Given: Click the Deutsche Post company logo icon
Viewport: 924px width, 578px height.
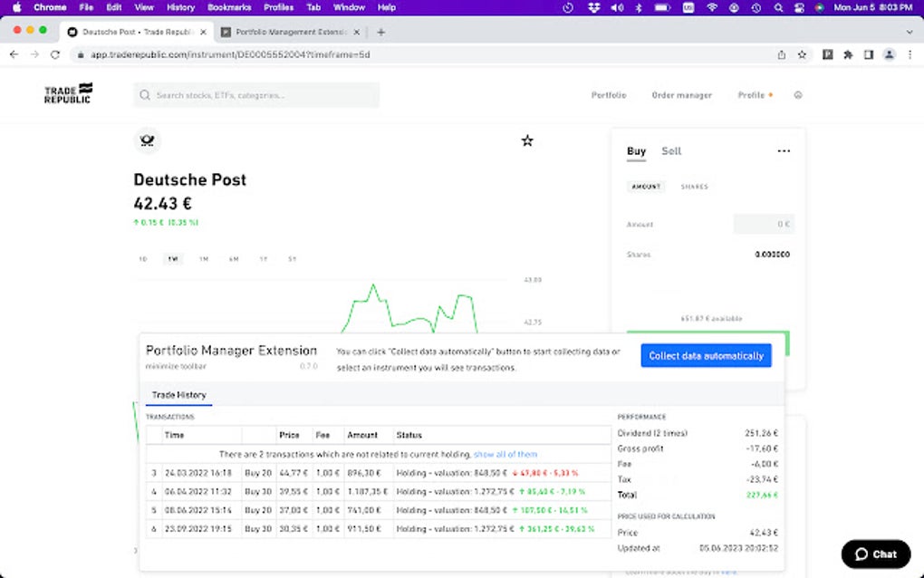Looking at the screenshot, I should [147, 140].
